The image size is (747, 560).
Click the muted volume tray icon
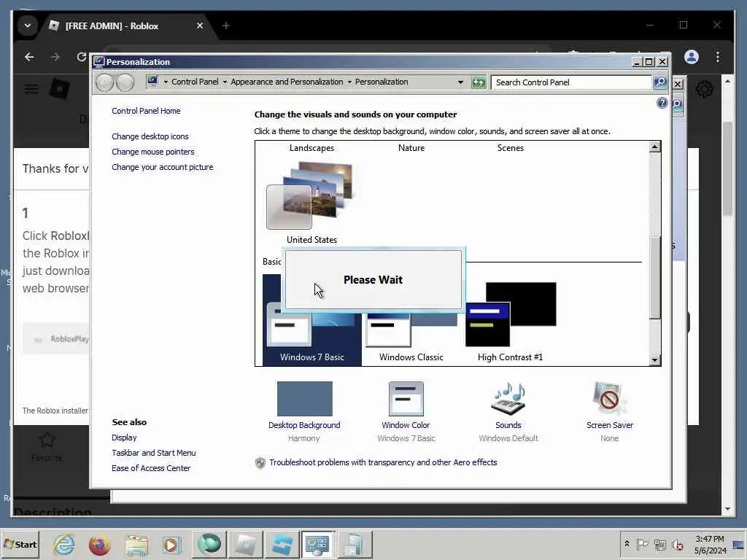click(677, 545)
